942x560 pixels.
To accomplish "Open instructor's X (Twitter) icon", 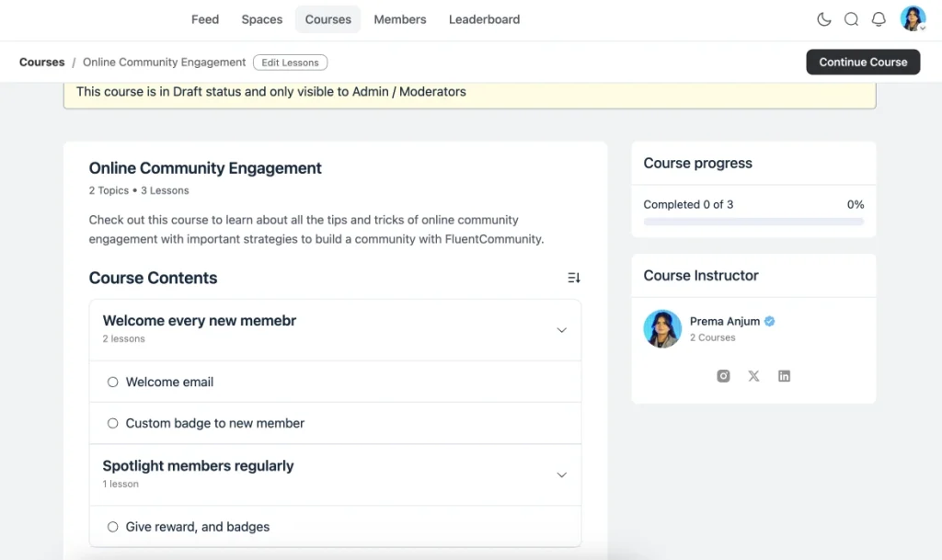I will tap(753, 376).
